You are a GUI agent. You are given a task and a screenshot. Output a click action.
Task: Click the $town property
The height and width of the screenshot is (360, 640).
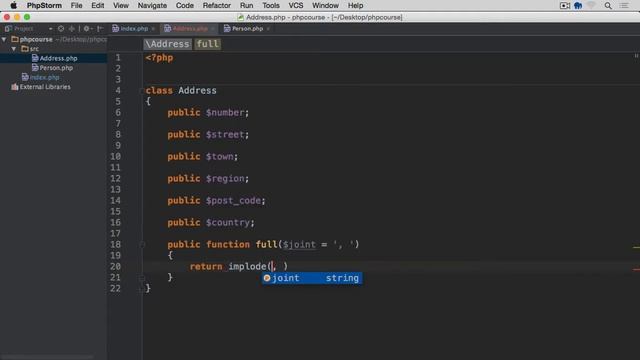point(219,157)
